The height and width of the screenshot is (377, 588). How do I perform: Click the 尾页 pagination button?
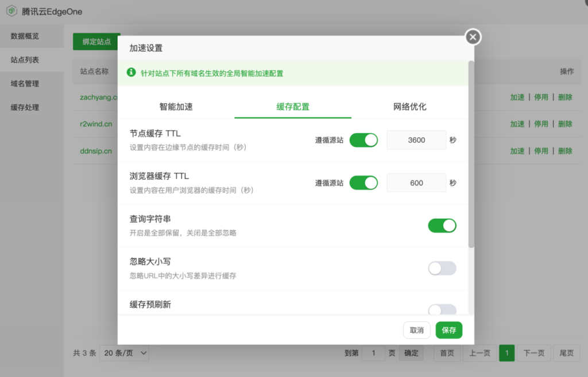pyautogui.click(x=566, y=353)
